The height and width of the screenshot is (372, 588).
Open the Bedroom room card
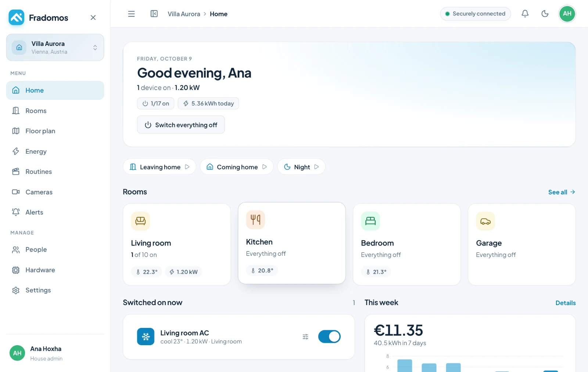pyautogui.click(x=407, y=244)
